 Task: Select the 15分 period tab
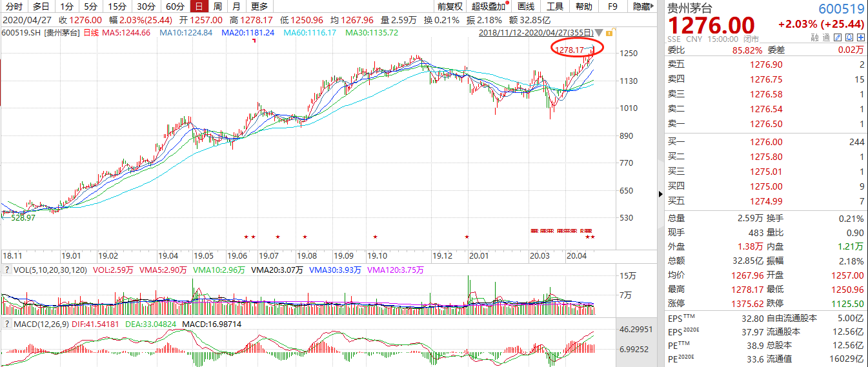[117, 6]
